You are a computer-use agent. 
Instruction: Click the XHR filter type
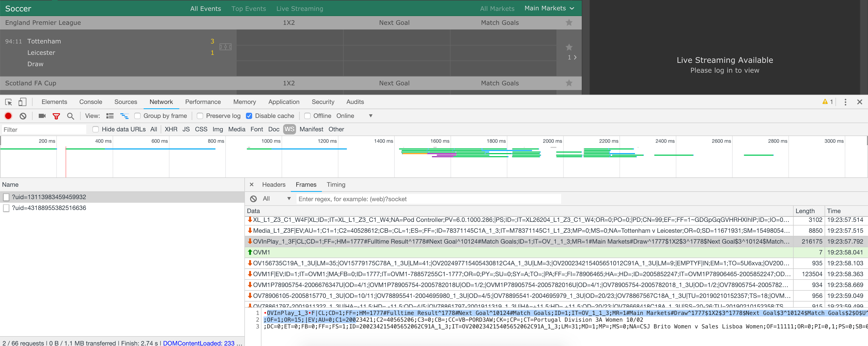(x=171, y=130)
